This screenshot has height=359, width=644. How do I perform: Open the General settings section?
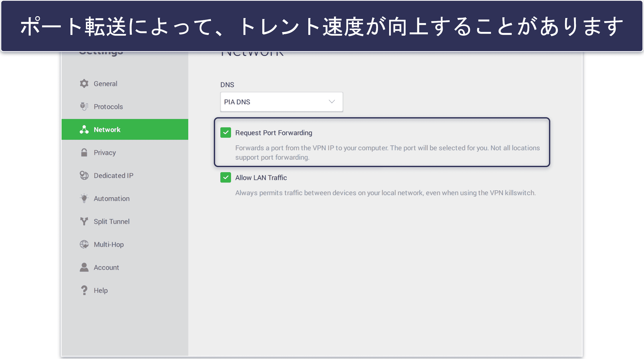click(125, 84)
